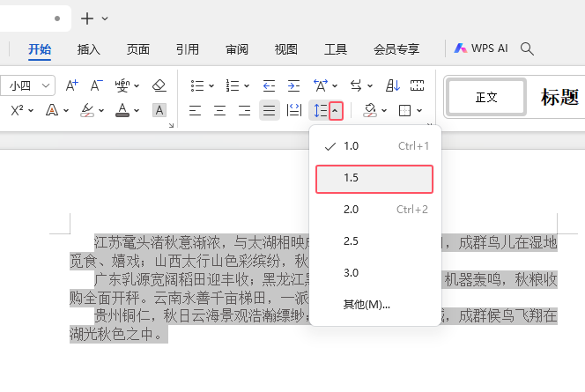This screenshot has width=585, height=392.
Task: Collapse the line spacing dropdown arrow
Action: [x=336, y=110]
